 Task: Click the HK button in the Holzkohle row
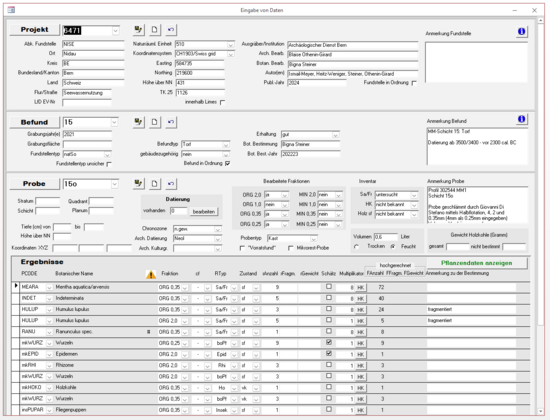click(361, 388)
